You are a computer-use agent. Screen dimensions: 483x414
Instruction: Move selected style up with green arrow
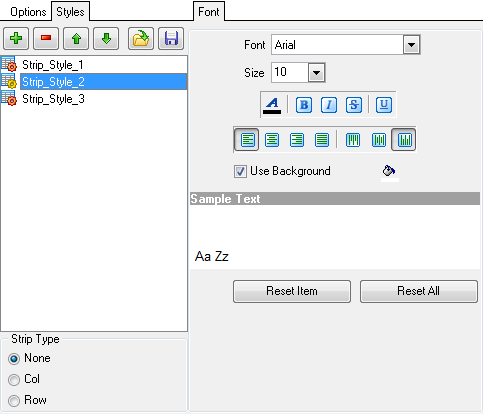tap(76, 39)
